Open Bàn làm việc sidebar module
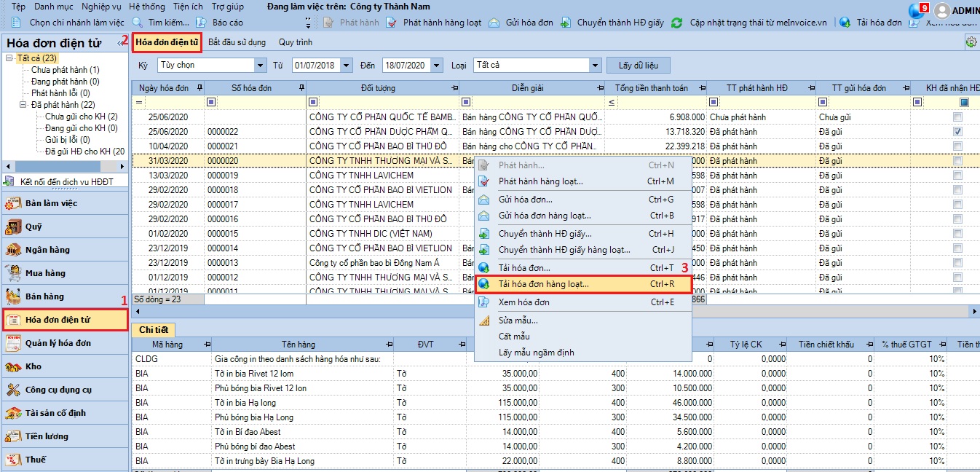This screenshot has width=980, height=472. (x=65, y=203)
